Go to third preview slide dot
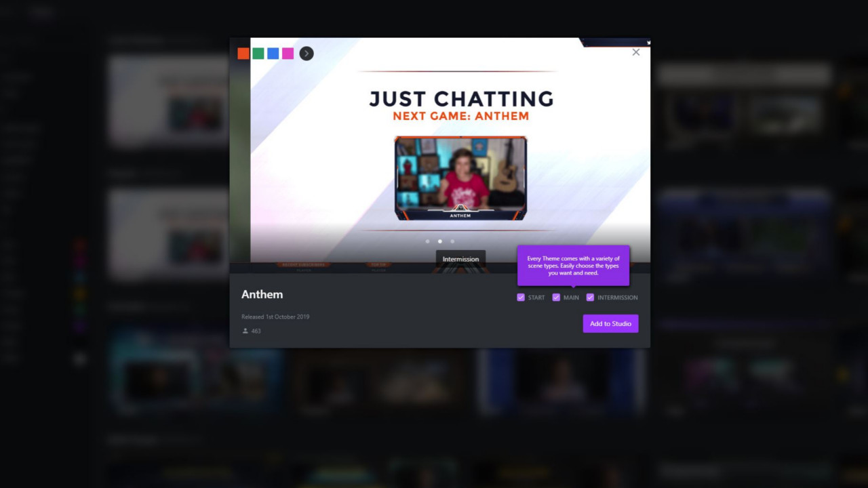This screenshot has width=868, height=488. coord(452,241)
